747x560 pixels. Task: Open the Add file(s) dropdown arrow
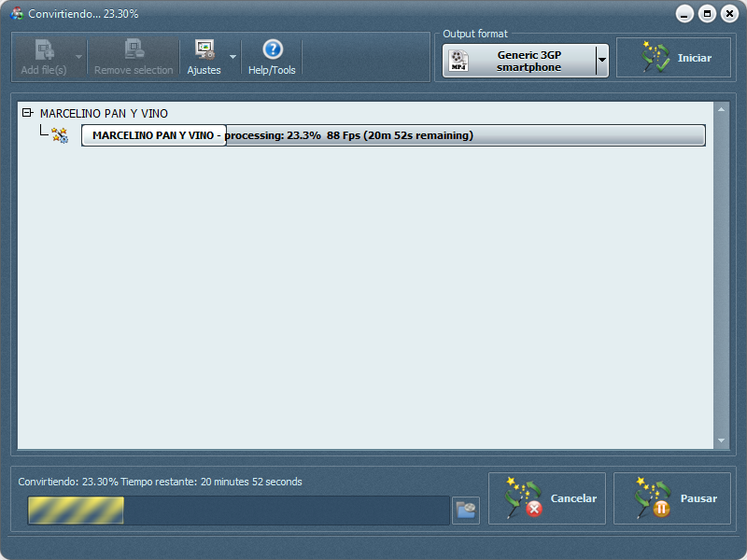tap(79, 57)
